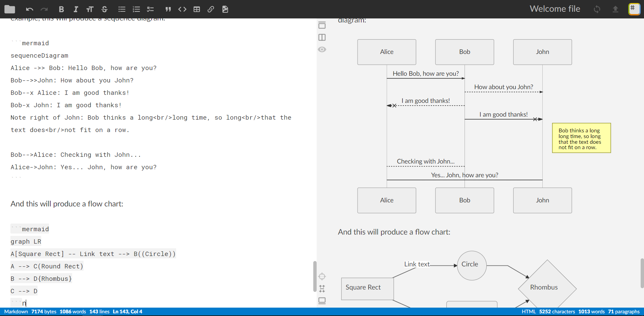Apply italic formatting
The height and width of the screenshot is (316, 644).
coord(76,9)
